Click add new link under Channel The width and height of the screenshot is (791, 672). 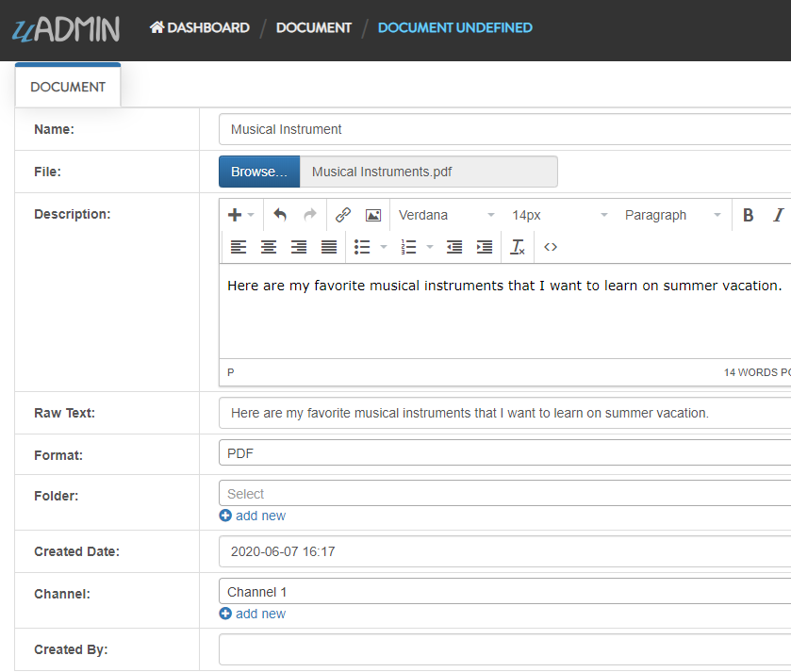coord(253,614)
